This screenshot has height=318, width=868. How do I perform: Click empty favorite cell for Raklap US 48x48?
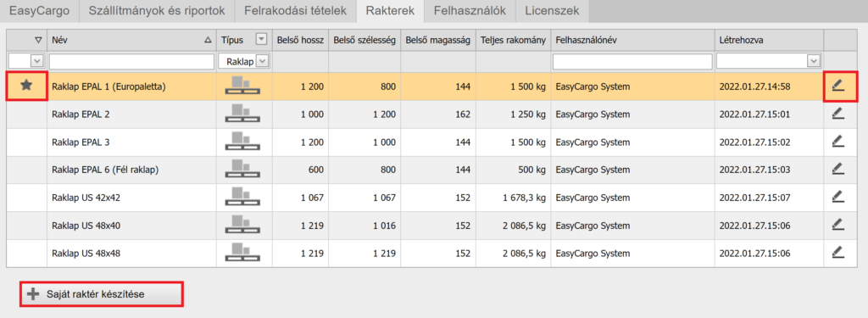[26, 253]
